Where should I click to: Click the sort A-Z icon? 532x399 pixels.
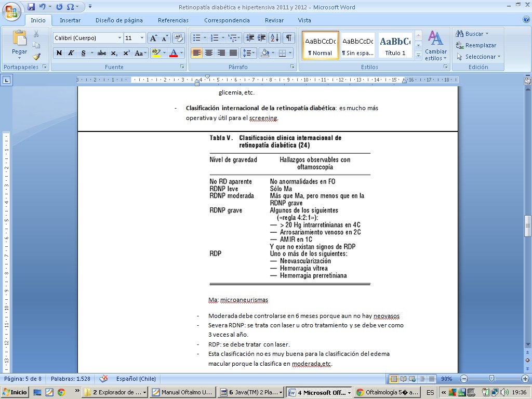[x=275, y=38]
